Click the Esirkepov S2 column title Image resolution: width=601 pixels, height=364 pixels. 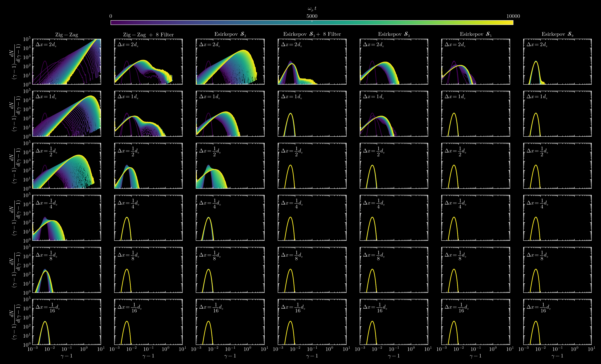(x=230, y=34)
